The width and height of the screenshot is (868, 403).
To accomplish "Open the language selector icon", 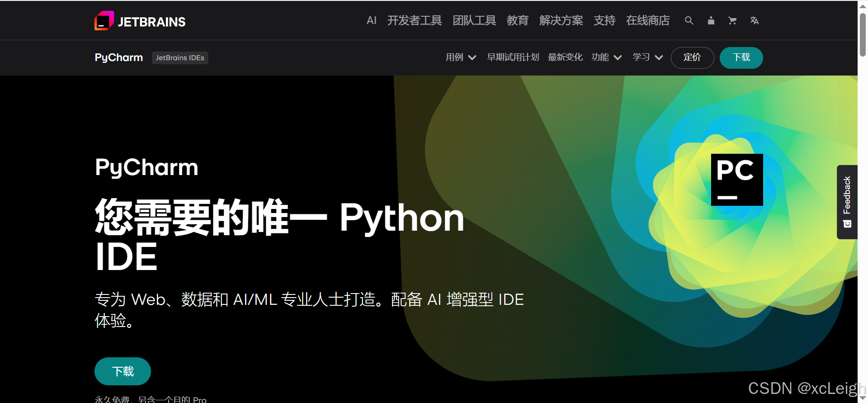I will pyautogui.click(x=754, y=20).
